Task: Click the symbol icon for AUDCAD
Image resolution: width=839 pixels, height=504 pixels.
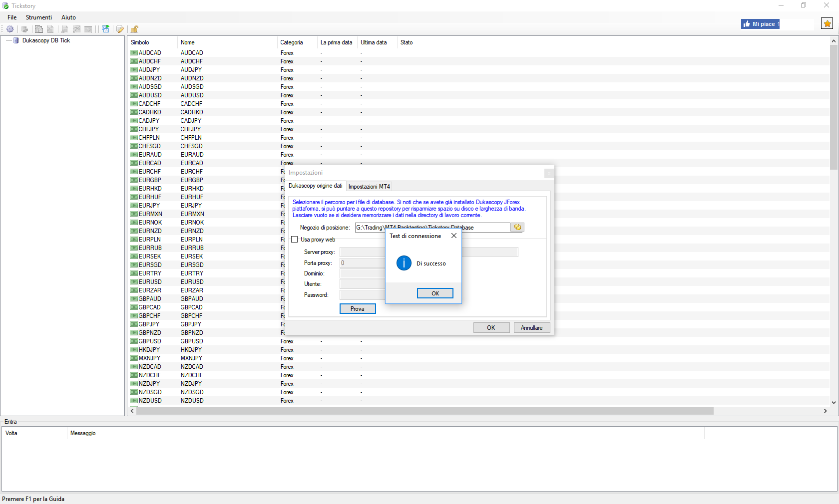Action: coord(134,53)
